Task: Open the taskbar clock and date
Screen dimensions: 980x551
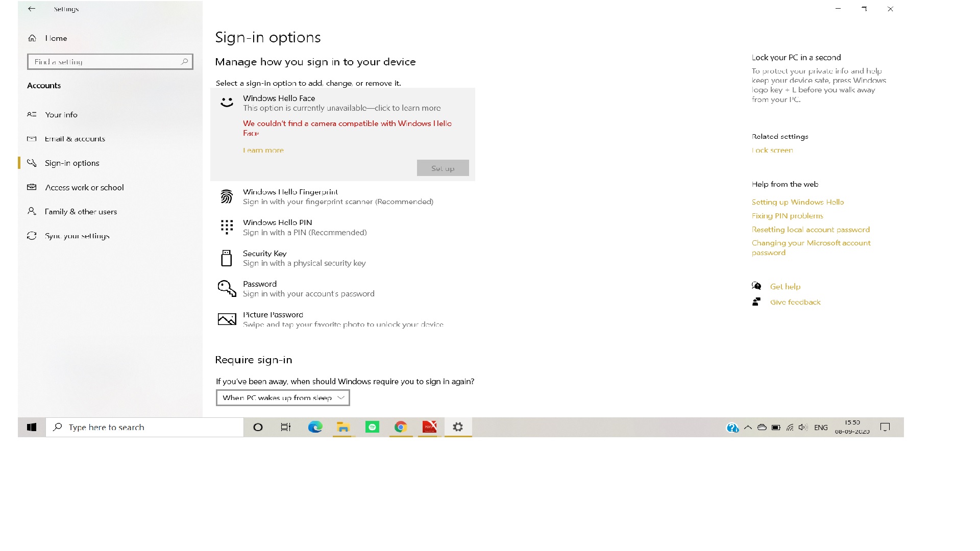Action: [852, 428]
